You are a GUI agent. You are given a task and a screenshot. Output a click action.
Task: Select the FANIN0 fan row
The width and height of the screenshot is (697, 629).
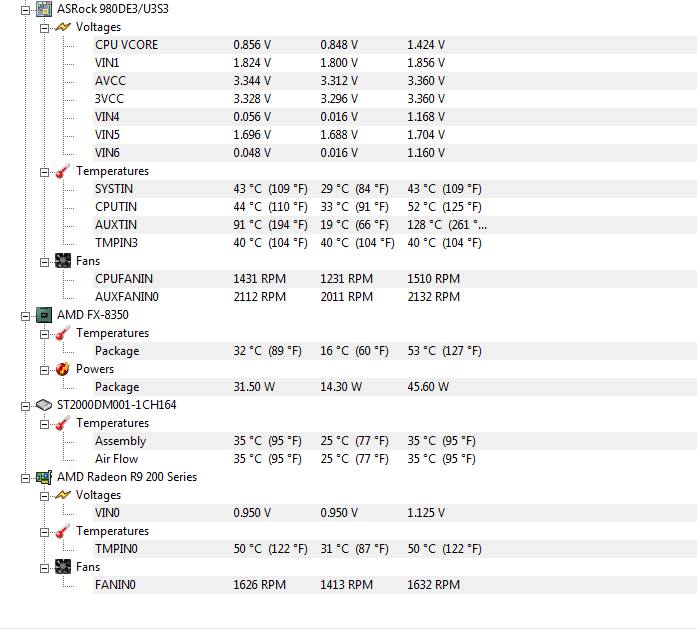click(395, 585)
